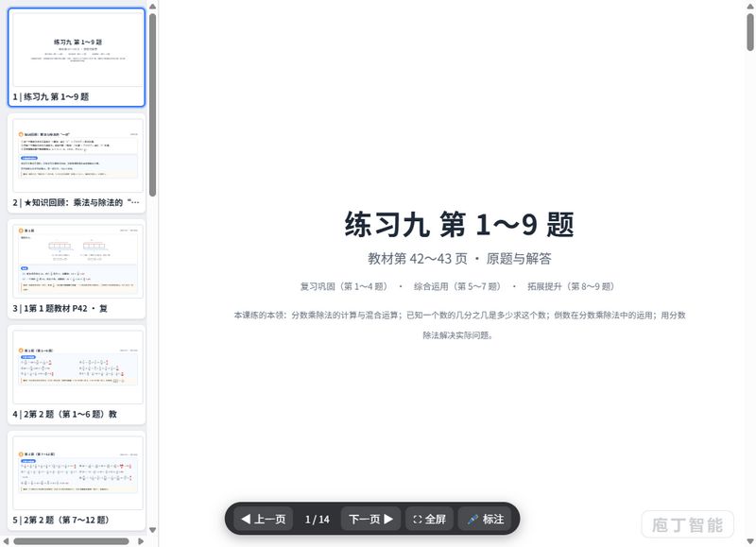Enter fullscreen mode with 全屏
756x547 pixels.
(429, 519)
